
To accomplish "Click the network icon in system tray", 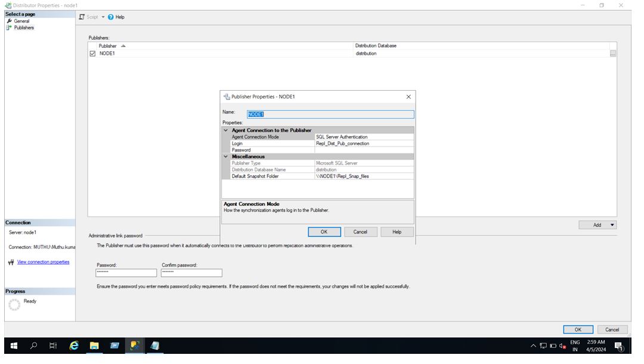I will pyautogui.click(x=543, y=346).
